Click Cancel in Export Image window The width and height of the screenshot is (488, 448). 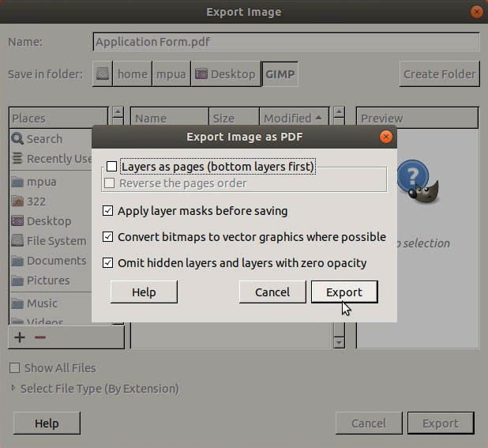coord(369,423)
